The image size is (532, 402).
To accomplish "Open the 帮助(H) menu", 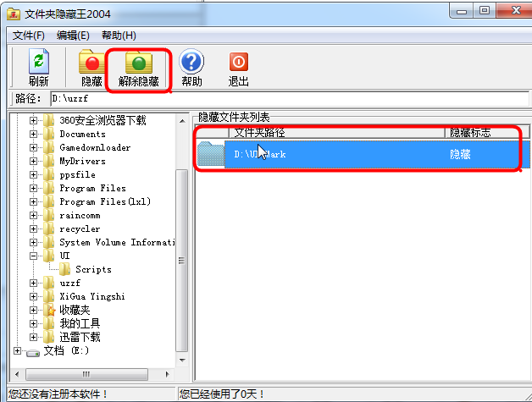I will click(x=119, y=36).
